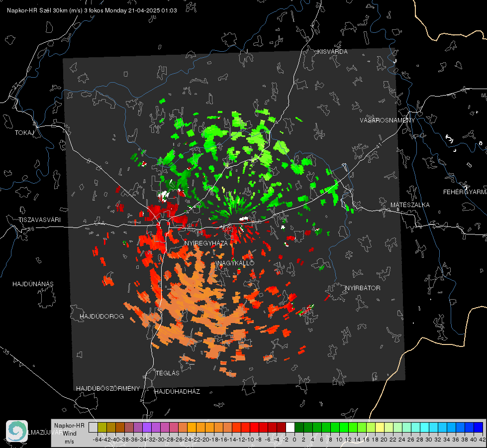Select the HAJDÚBÖSZÖRMÉNY town label
Viewport: 487px width, 448px height.
[x=108, y=389]
